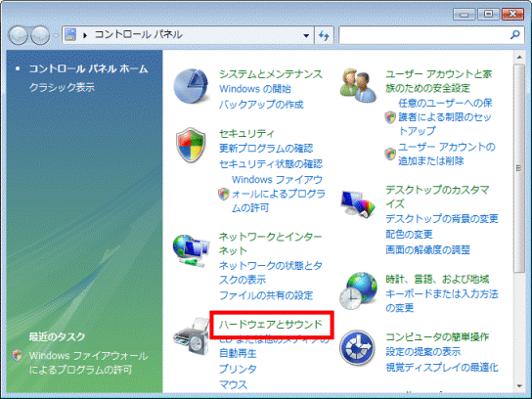Click ファイルの共有の設定 link
Screen dimensions: 532x399
pyautogui.click(x=266, y=295)
